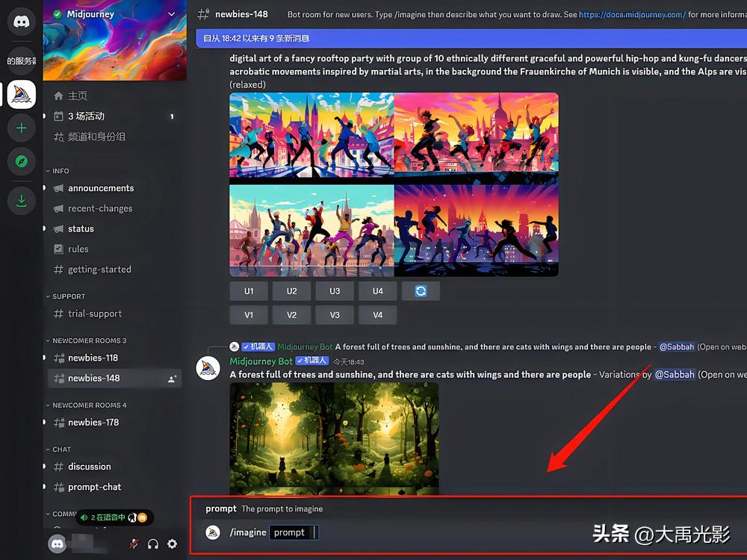747x560 pixels.
Task: Open the Explore servers compass icon
Action: (x=21, y=161)
